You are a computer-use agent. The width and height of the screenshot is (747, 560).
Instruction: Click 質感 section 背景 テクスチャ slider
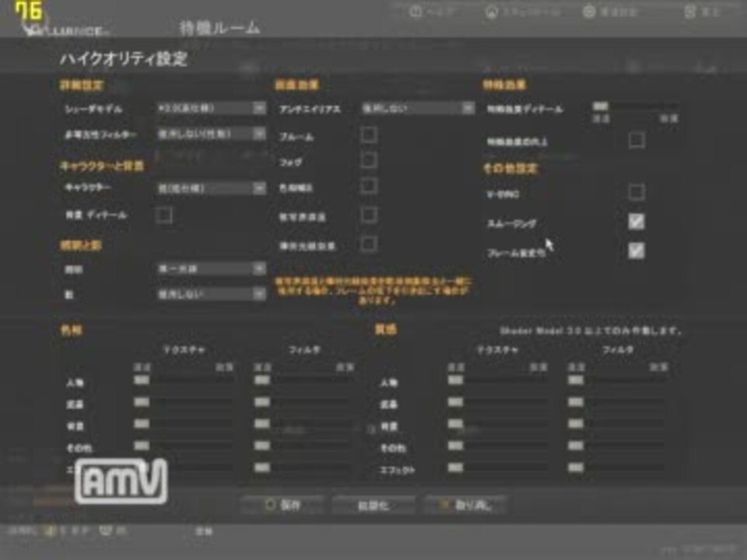(497, 424)
